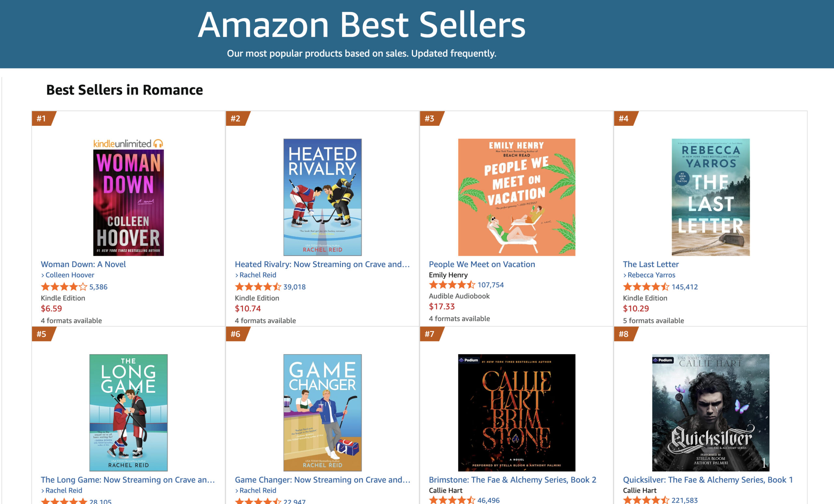Click Quicksilver: Fae & Alchemy Book 1 title
The height and width of the screenshot is (504, 834).
coord(707,480)
